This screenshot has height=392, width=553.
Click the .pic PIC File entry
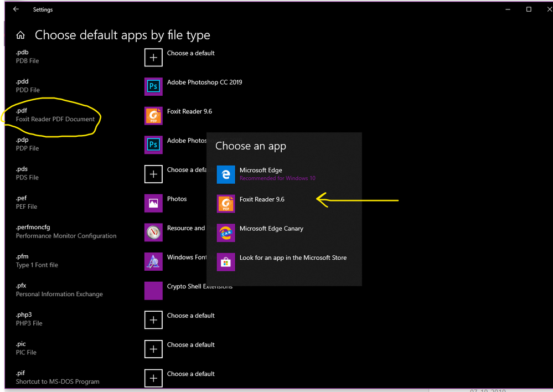click(x=26, y=348)
